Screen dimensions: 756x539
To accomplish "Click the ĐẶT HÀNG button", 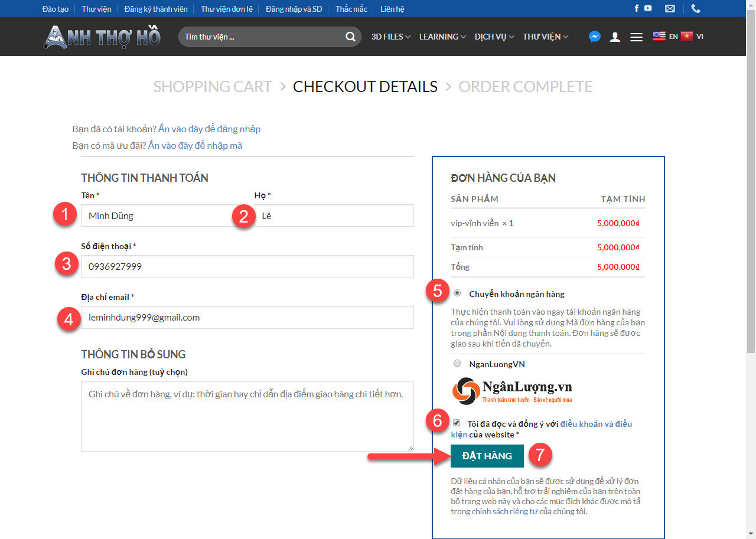I will tap(487, 456).
